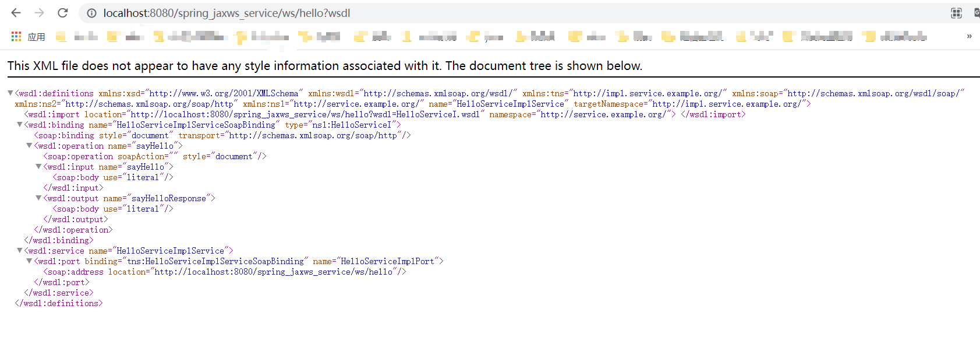Collapse the wsdl:operation sayHello node

click(29, 145)
